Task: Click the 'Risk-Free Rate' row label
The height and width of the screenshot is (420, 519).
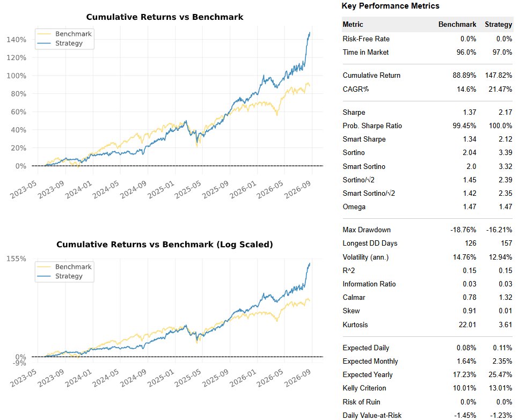Action: (x=366, y=39)
